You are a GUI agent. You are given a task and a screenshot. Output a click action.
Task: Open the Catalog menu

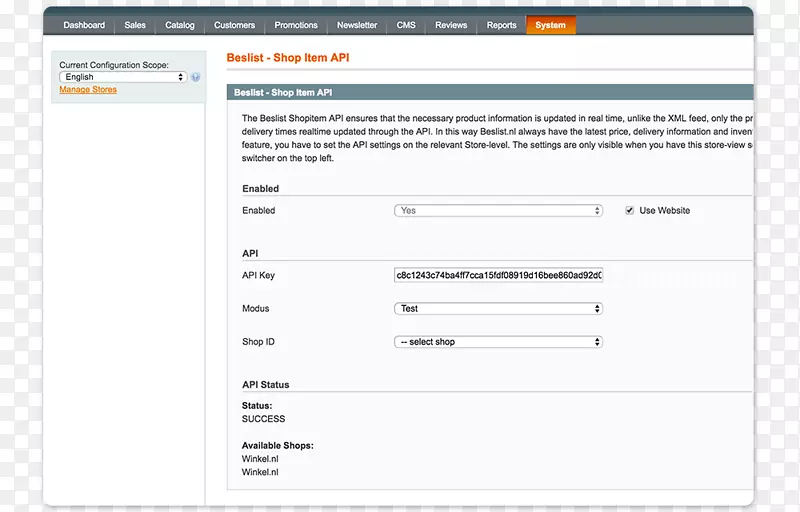180,26
